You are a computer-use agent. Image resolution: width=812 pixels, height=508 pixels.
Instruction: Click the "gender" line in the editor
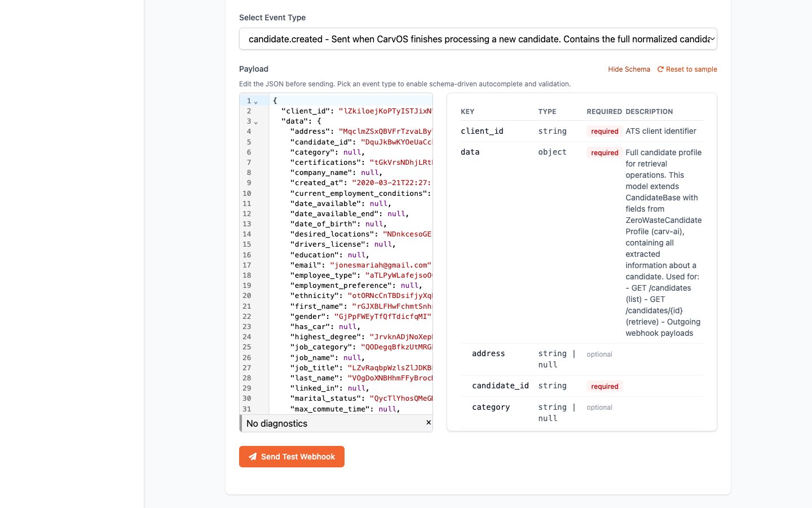[x=351, y=317]
